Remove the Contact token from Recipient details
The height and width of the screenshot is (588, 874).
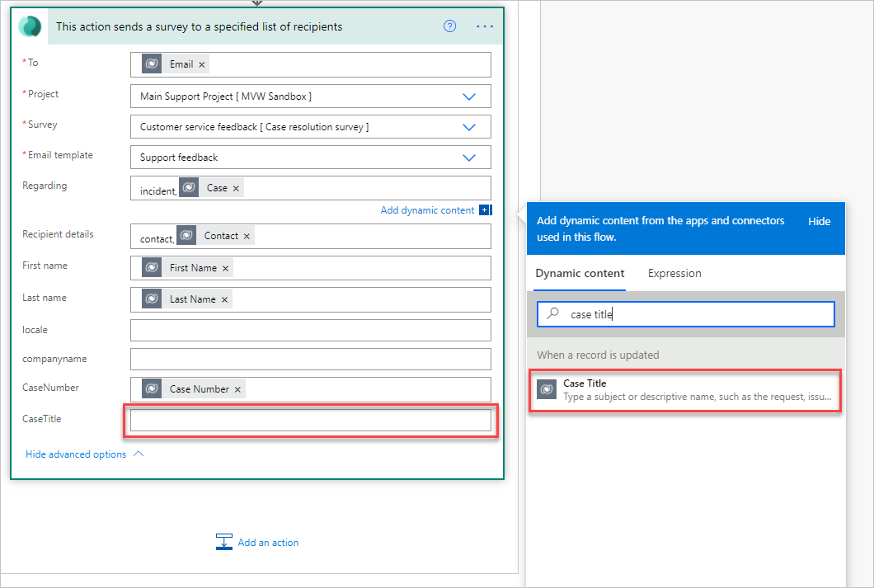(x=247, y=237)
